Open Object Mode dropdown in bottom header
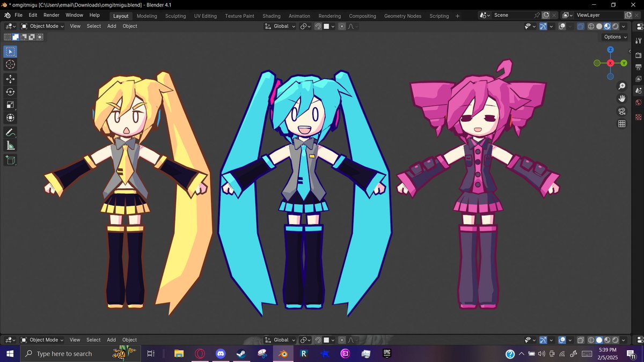The height and width of the screenshot is (362, 644). [42, 340]
